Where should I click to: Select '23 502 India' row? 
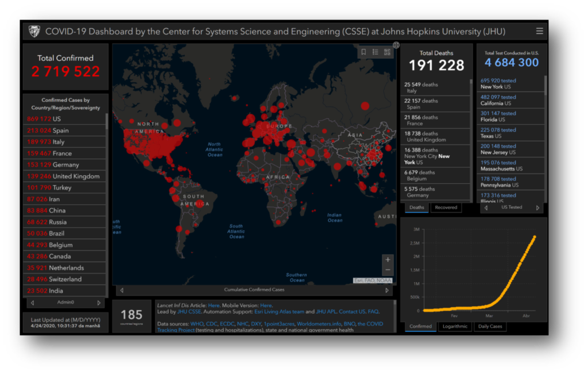click(x=64, y=291)
